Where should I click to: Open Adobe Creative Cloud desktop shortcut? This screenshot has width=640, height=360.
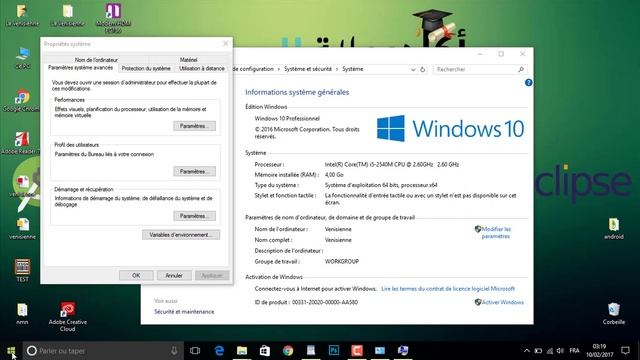coord(67,316)
